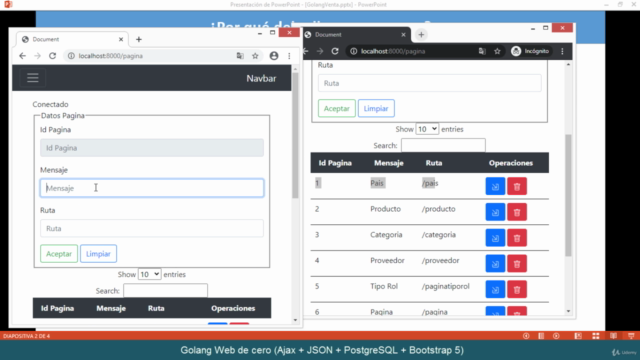Edit the Tipo Rol row
Viewport: 640px width, 360px height.
pos(495,289)
